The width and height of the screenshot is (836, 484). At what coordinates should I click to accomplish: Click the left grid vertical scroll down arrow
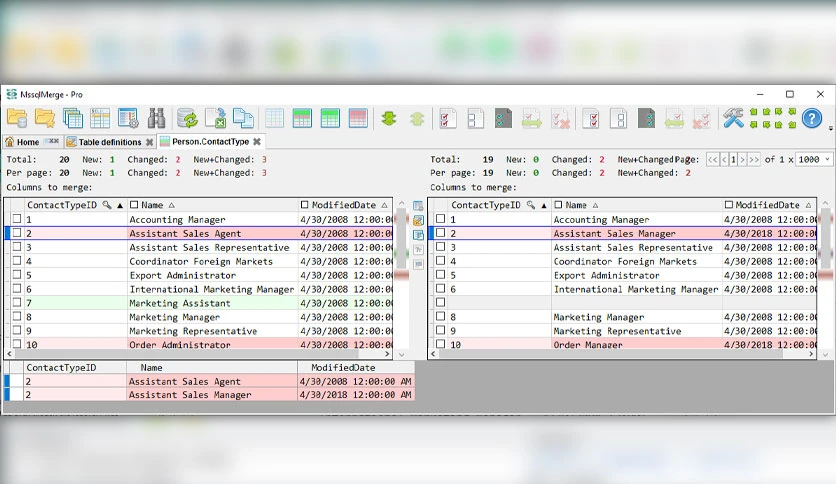401,354
